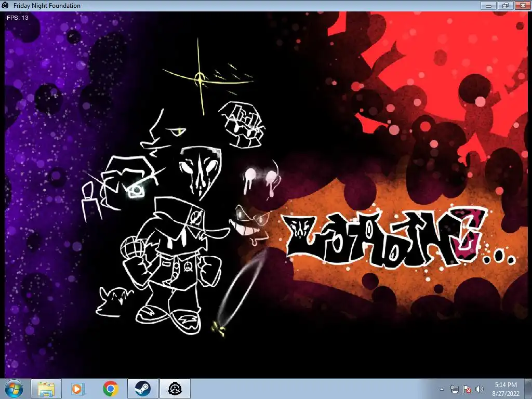
Task: Open Google Chrome from the taskbar
Action: (x=110, y=389)
